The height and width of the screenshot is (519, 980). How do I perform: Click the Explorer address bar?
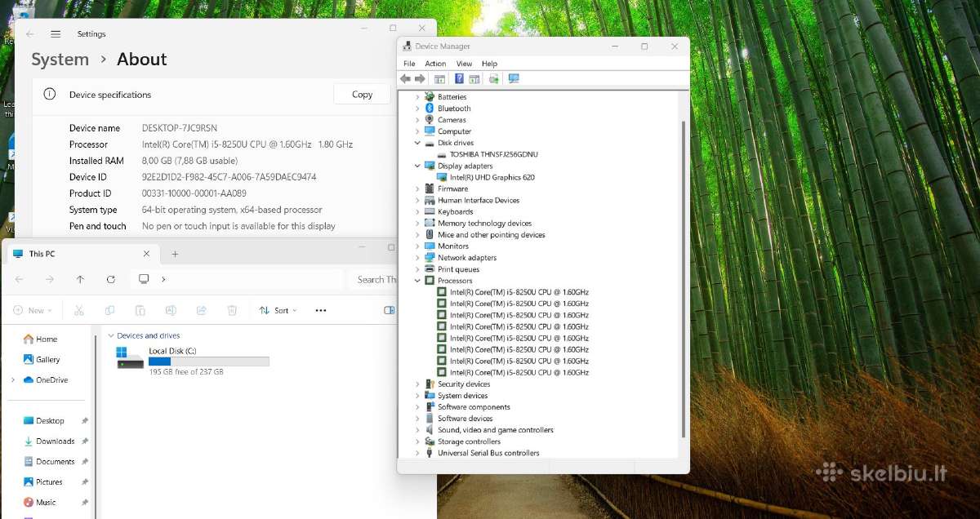tap(237, 279)
